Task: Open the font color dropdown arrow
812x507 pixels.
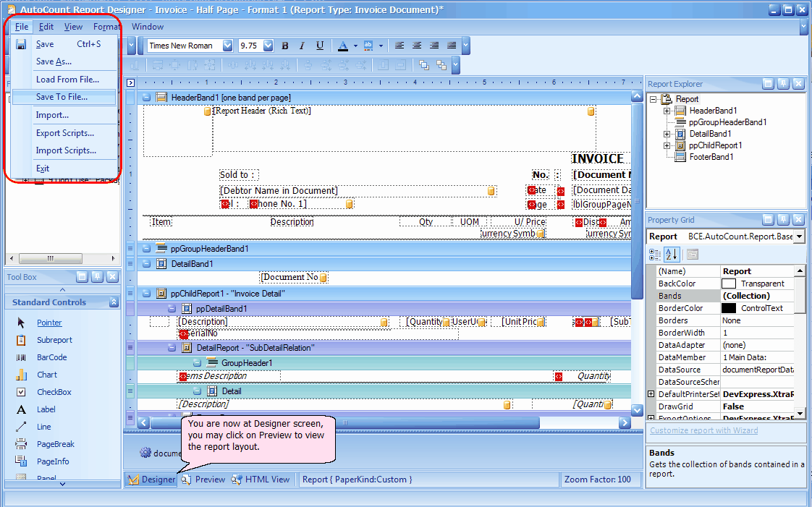Action: tap(355, 46)
